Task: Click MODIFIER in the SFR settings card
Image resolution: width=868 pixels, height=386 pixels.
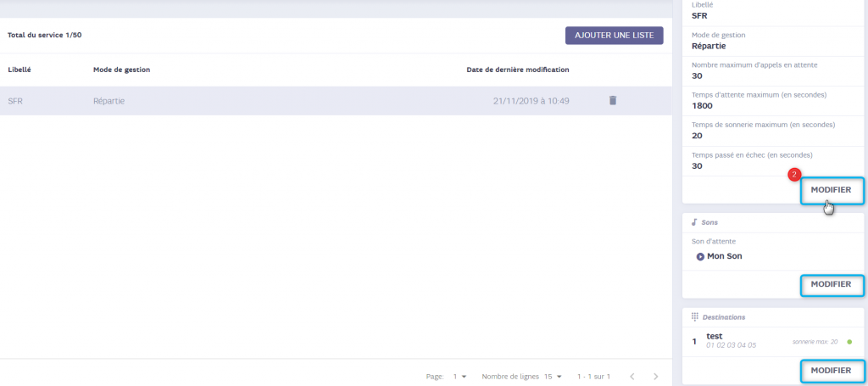Action: click(832, 190)
